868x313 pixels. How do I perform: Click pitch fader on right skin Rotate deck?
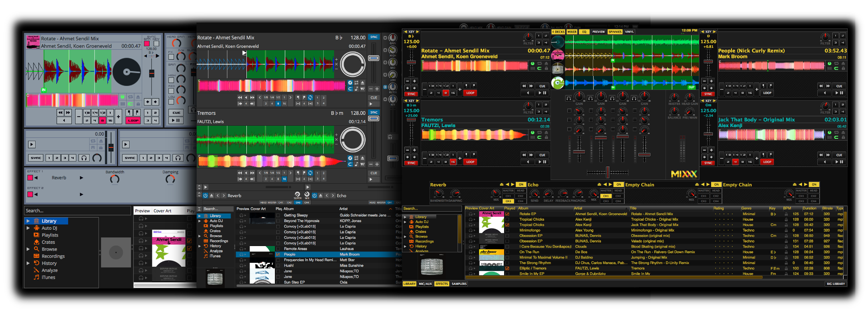click(411, 62)
